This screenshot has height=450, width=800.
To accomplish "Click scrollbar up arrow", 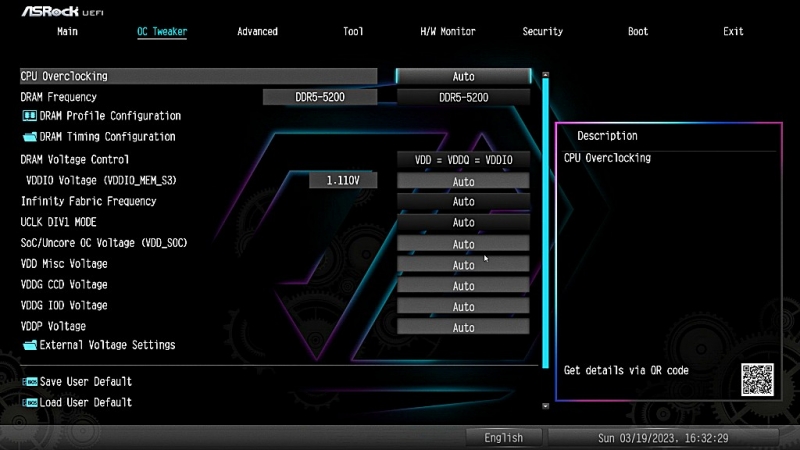I will coord(545,75).
